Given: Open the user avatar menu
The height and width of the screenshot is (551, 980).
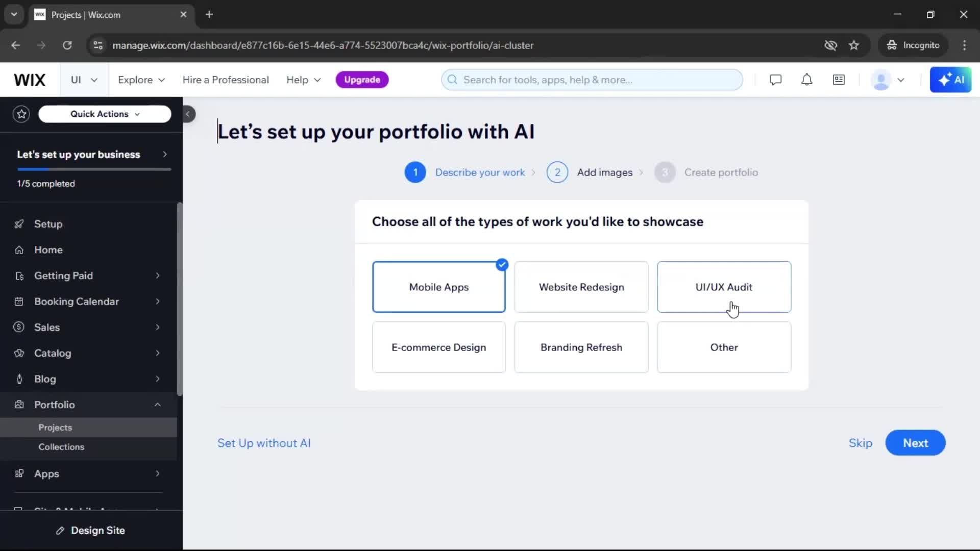Looking at the screenshot, I should coord(888,80).
